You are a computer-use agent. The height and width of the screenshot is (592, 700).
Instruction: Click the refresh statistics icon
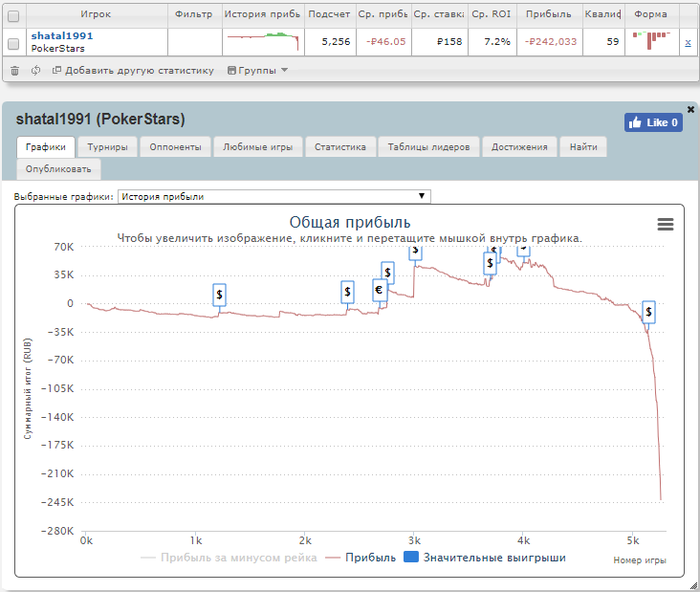[35, 71]
